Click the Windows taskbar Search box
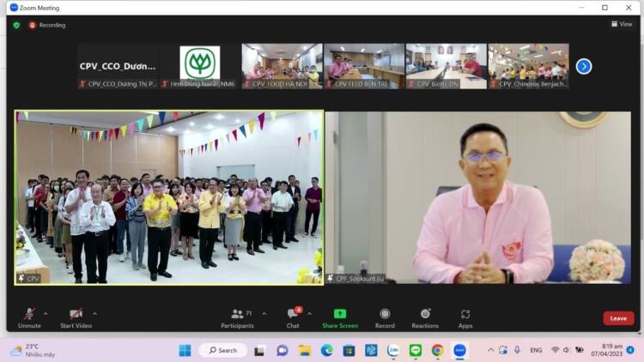 pyautogui.click(x=223, y=350)
